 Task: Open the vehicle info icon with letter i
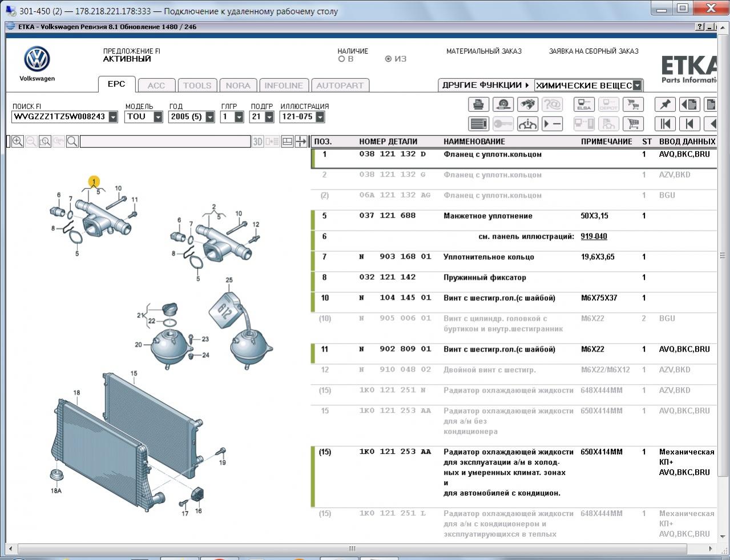(527, 124)
